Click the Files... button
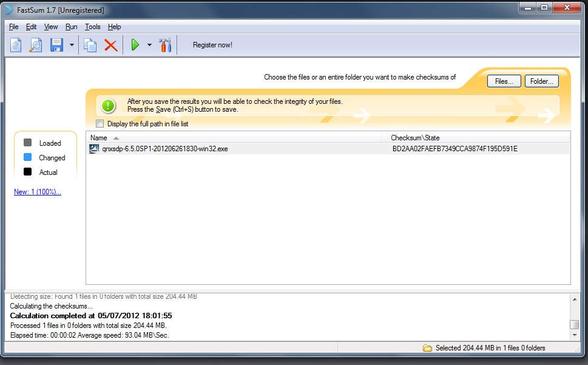 [504, 81]
